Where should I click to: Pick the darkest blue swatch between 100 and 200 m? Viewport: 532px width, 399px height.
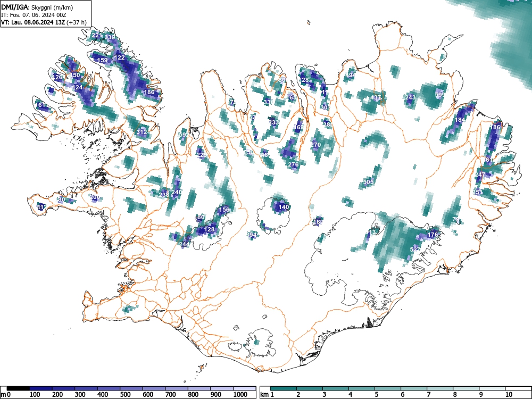point(41,388)
